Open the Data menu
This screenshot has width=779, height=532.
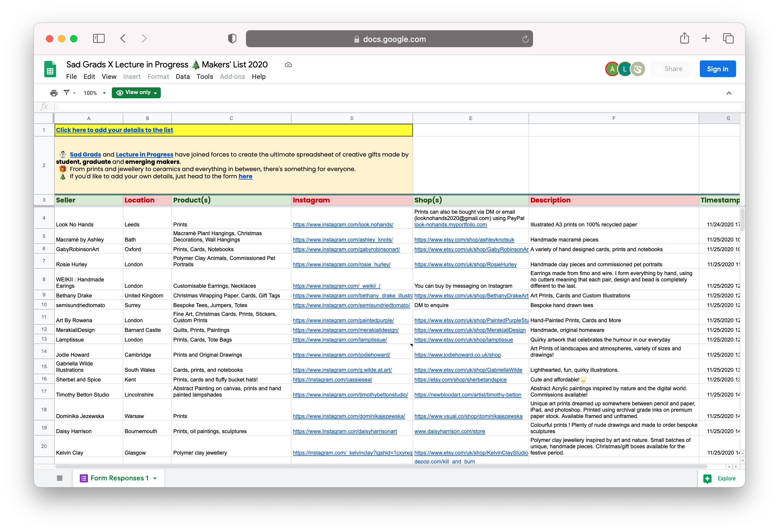pyautogui.click(x=183, y=77)
